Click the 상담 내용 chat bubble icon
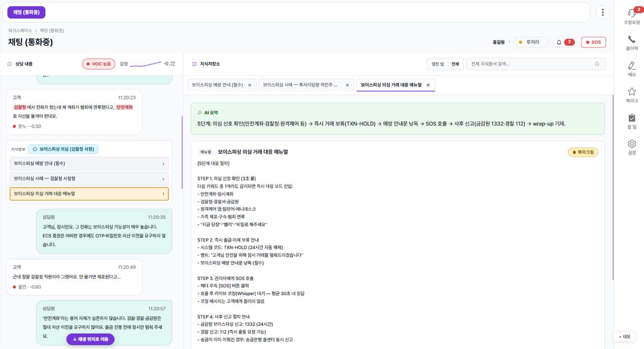644x349 pixels. tap(10, 64)
